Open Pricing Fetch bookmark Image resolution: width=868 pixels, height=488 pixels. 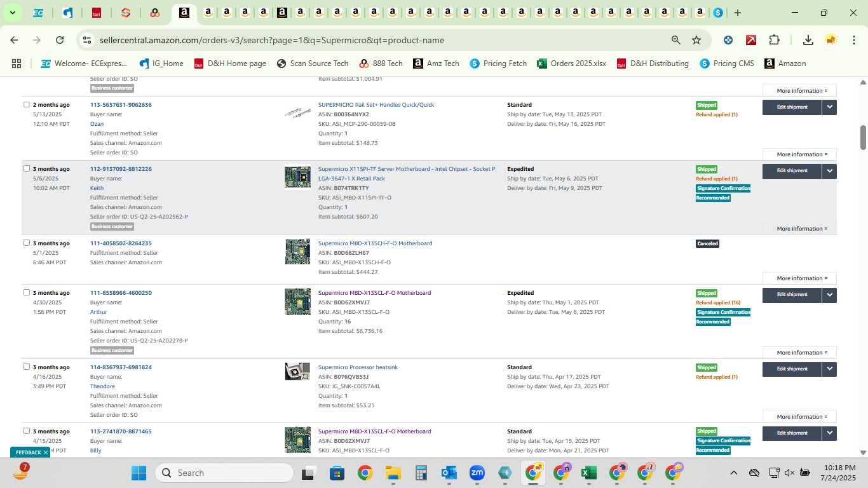coord(498,64)
